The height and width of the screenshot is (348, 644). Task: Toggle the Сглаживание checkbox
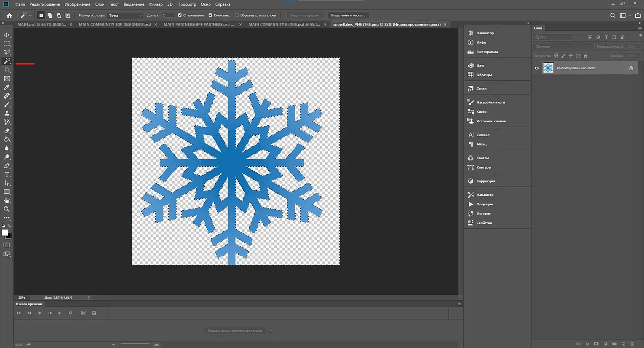pyautogui.click(x=180, y=15)
